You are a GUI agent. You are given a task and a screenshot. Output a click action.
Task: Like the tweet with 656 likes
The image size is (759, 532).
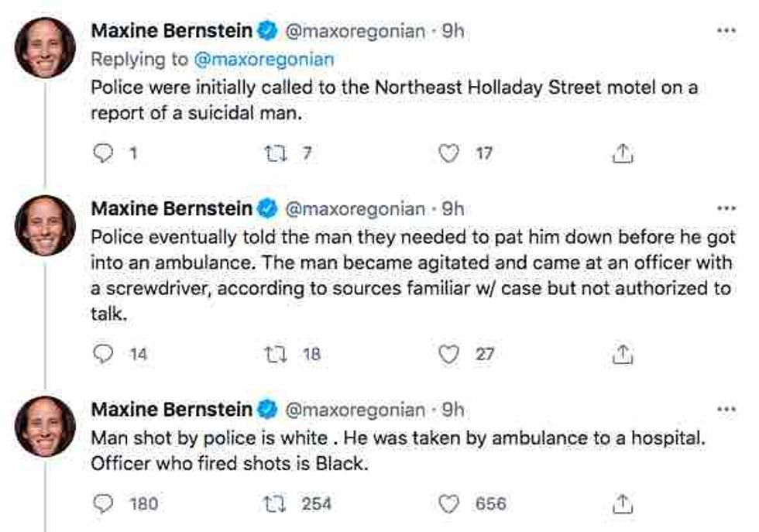pyautogui.click(x=448, y=504)
